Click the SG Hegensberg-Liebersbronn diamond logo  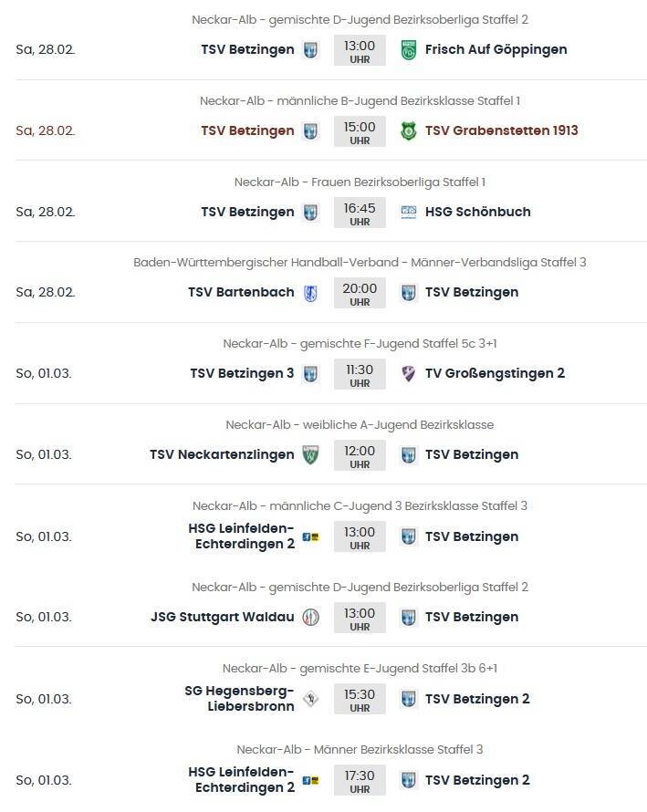[x=310, y=699]
